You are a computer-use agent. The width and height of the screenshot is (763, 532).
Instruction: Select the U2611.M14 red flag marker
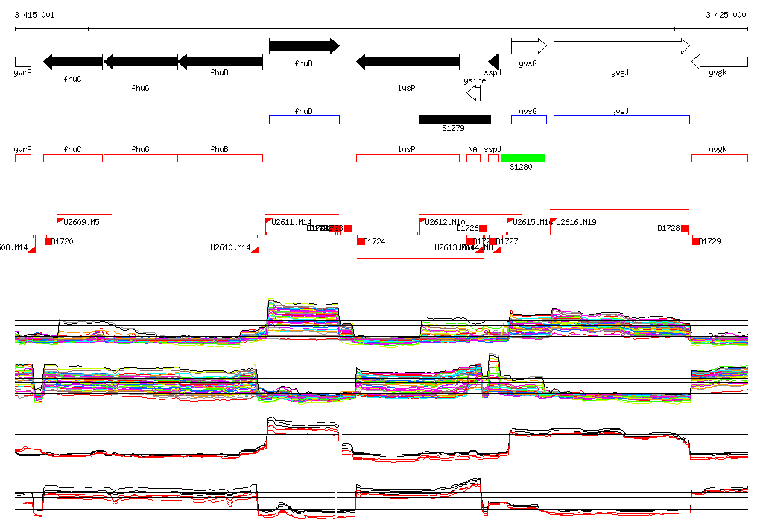269,221
